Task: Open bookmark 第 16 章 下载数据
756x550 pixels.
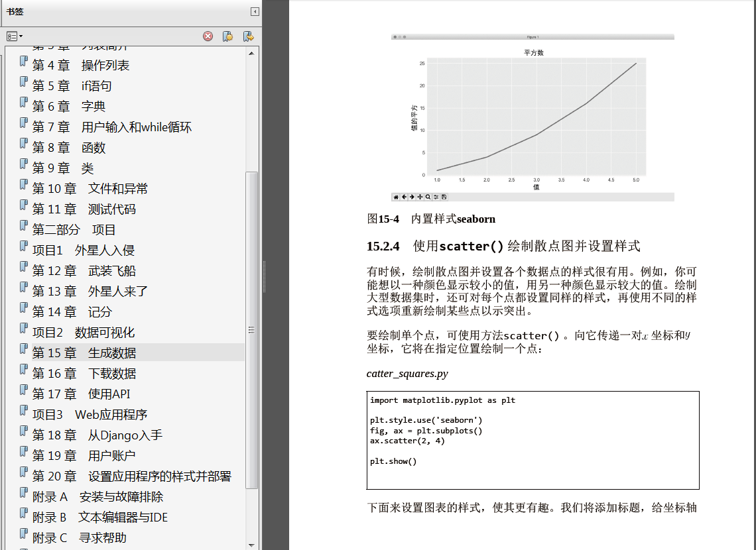Action: pyautogui.click(x=84, y=373)
